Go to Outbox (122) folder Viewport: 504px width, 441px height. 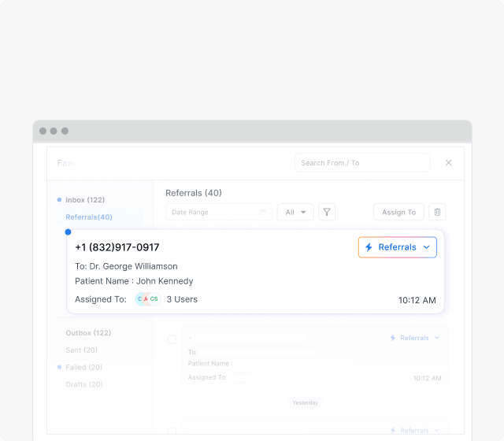pos(88,333)
